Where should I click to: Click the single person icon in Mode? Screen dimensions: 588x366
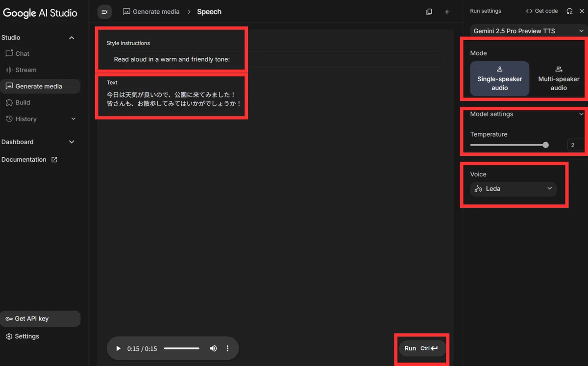pos(500,69)
